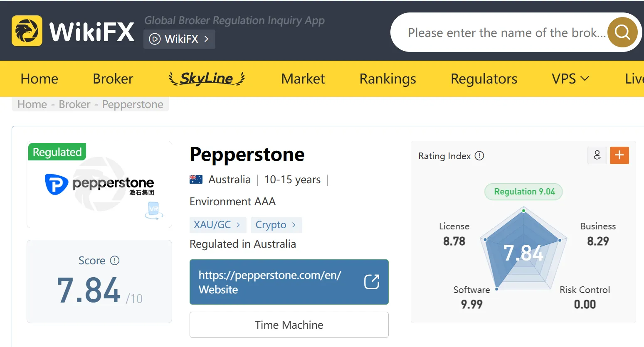This screenshot has height=347, width=644.
Task: Expand the VPS dropdown menu
Action: 570,79
